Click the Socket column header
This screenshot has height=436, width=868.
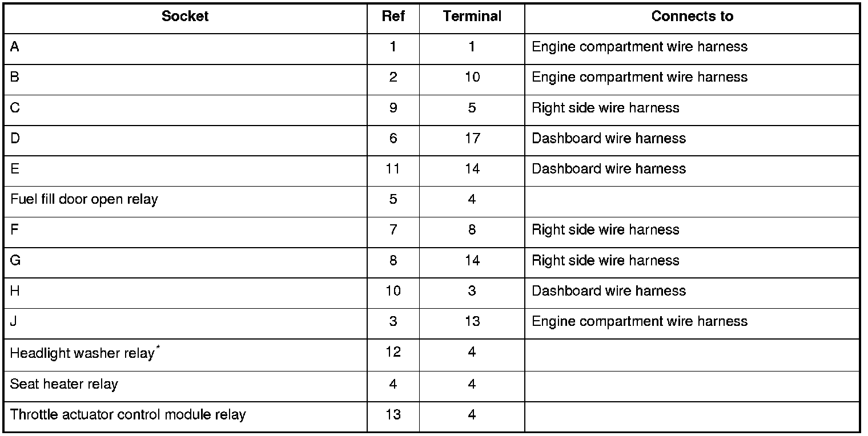[x=185, y=17]
